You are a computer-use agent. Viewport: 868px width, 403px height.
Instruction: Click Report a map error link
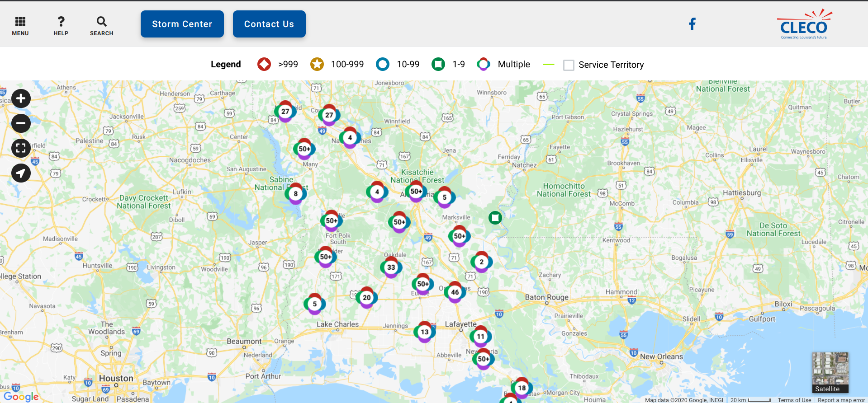coord(841,400)
